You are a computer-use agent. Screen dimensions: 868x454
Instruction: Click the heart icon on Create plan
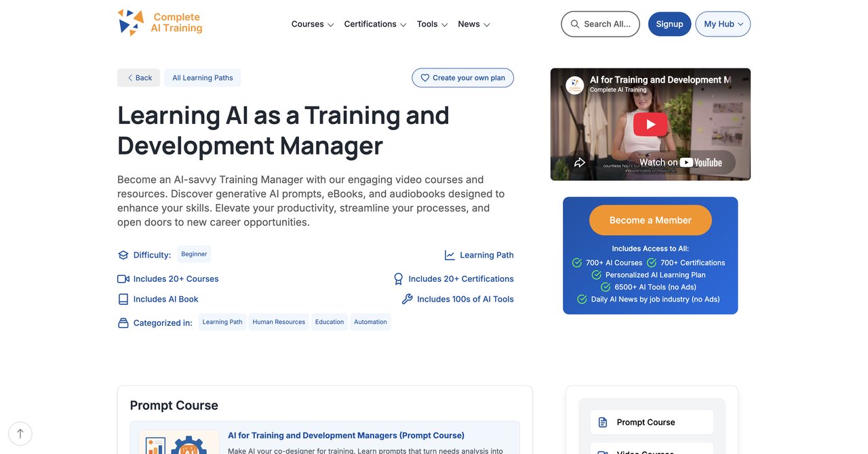pos(425,78)
